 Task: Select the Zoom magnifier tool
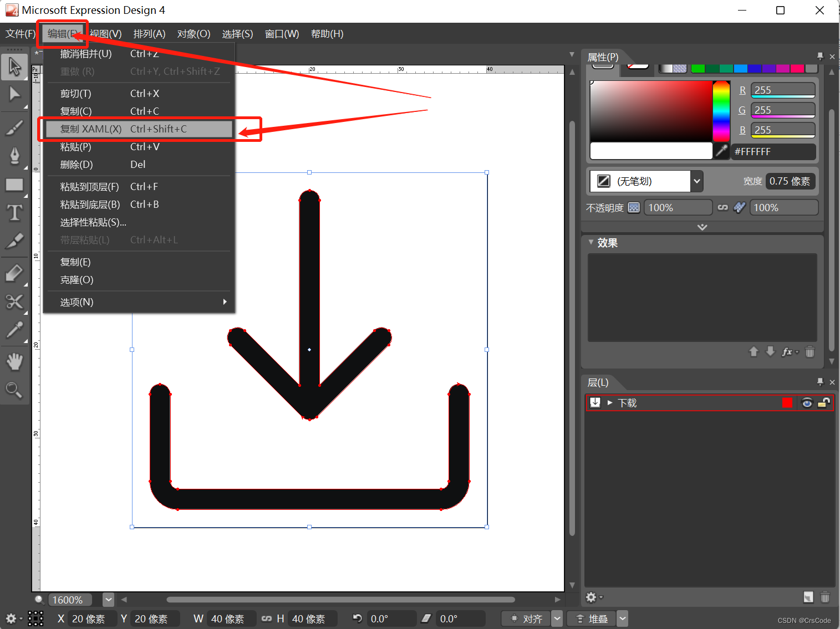pyautogui.click(x=14, y=390)
